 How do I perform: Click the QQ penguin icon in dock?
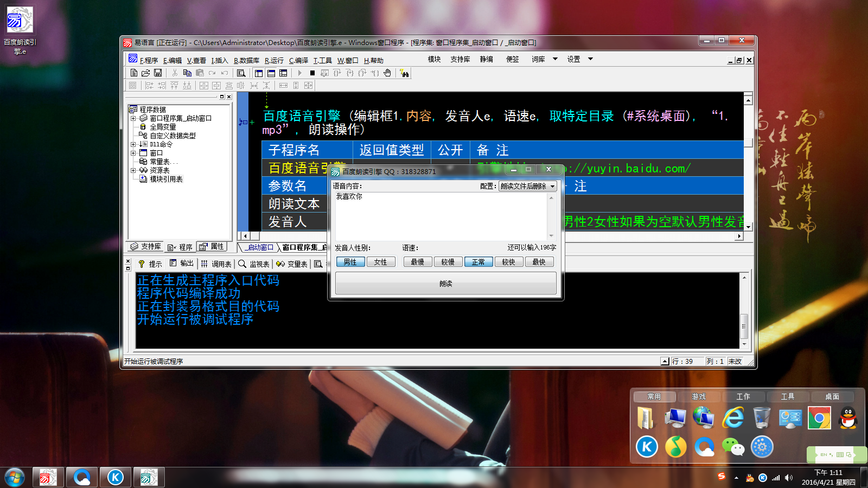848,418
